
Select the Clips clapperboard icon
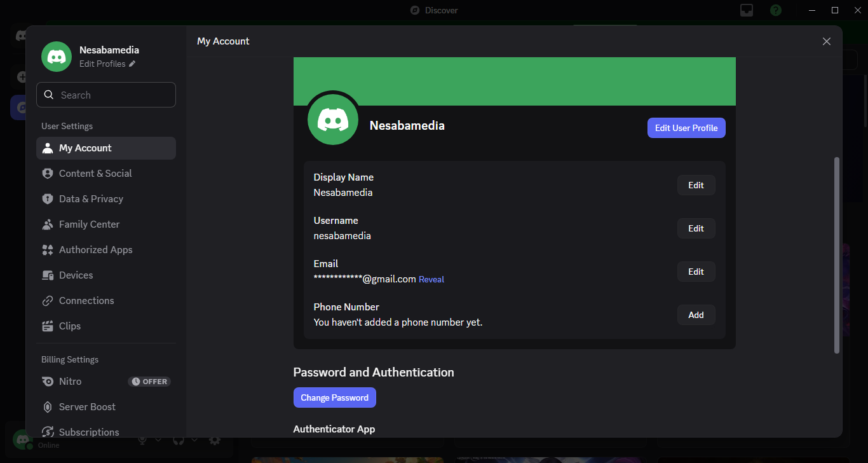[x=47, y=326]
